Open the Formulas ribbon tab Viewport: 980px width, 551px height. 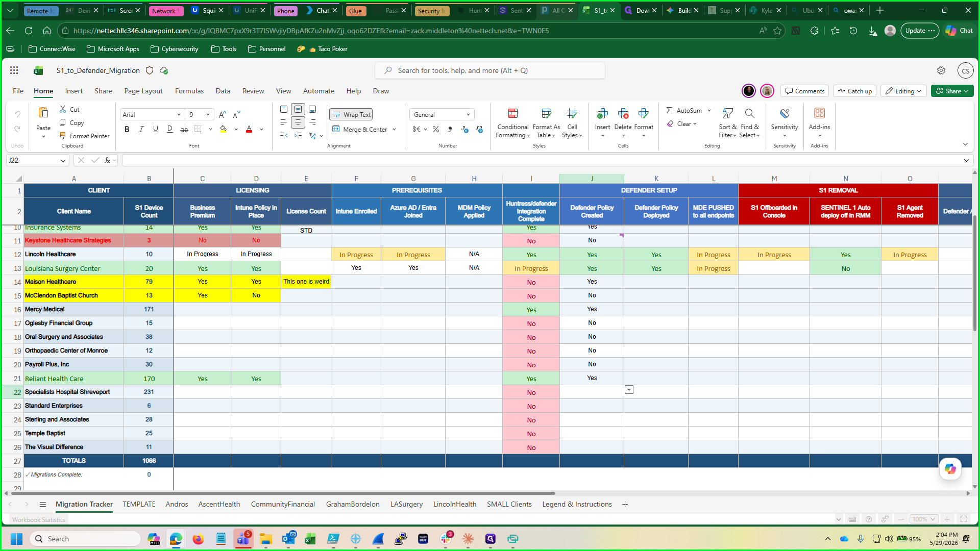coord(189,91)
